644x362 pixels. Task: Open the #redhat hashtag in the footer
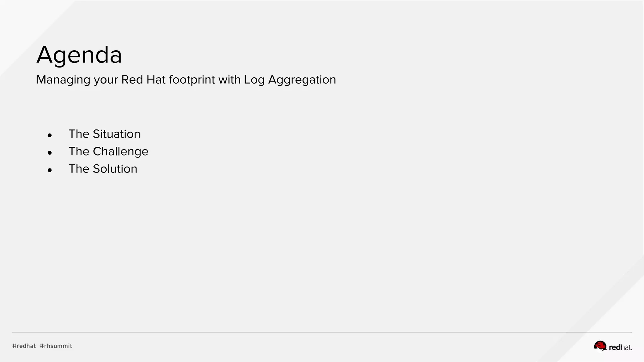pyautogui.click(x=24, y=346)
